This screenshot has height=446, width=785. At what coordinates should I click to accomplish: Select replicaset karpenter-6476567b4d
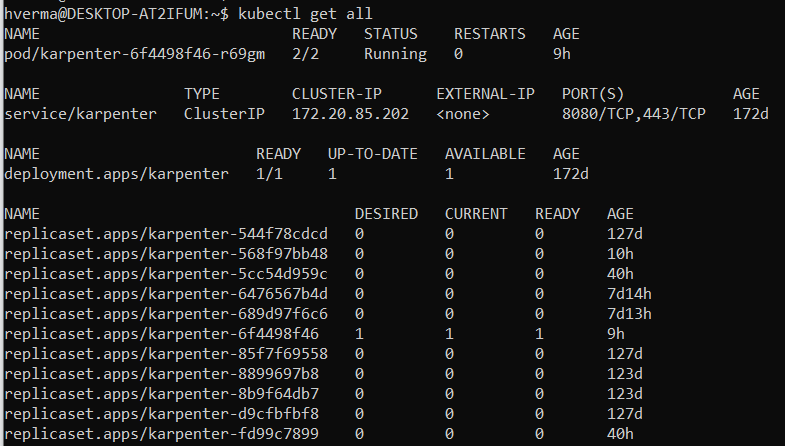click(x=166, y=294)
